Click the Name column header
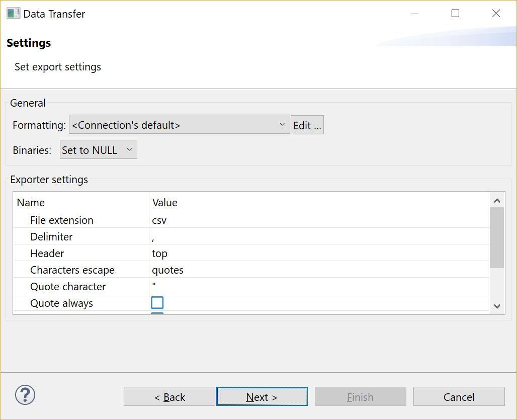This screenshot has height=420, width=517. coord(31,202)
